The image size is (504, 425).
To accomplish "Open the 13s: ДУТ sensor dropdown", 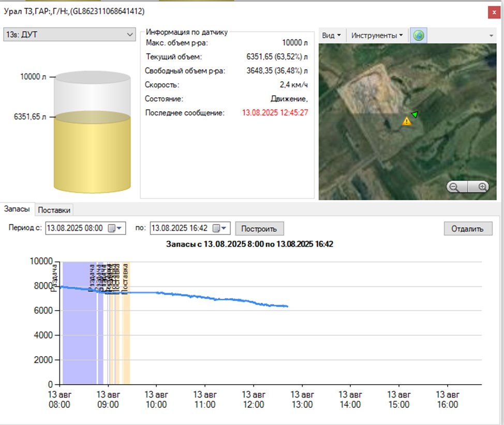I will click(69, 35).
